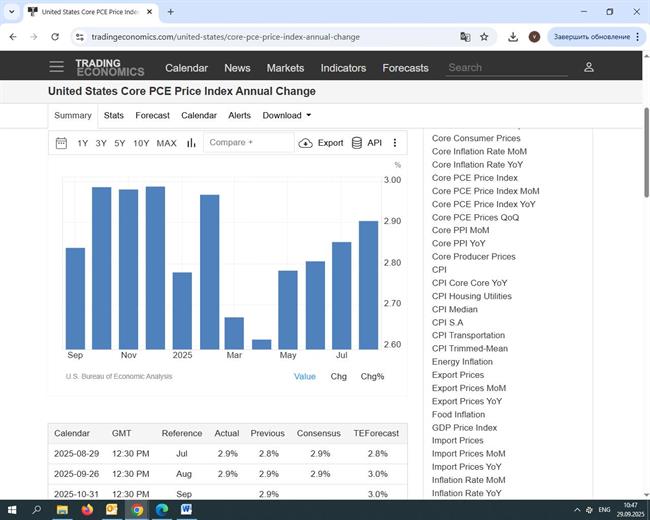Click the calendar date-range icon in chart toolbar
The image size is (650, 520).
pos(62,143)
